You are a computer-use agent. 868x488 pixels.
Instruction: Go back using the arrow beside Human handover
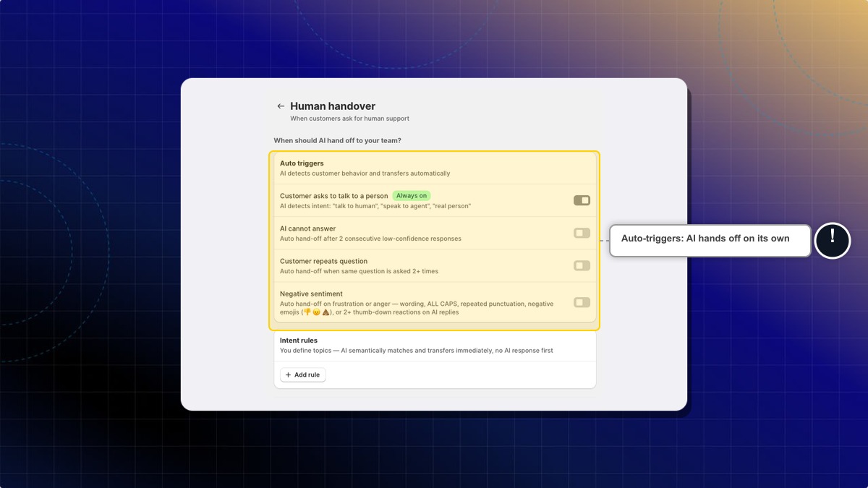(281, 106)
